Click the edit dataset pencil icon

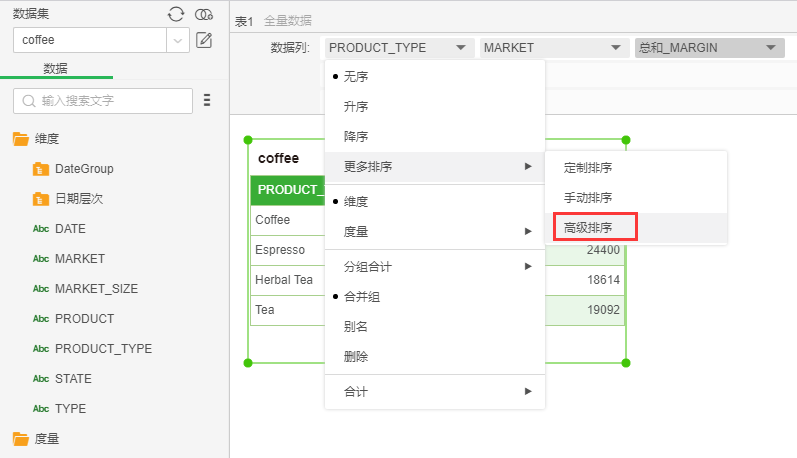[x=204, y=41]
